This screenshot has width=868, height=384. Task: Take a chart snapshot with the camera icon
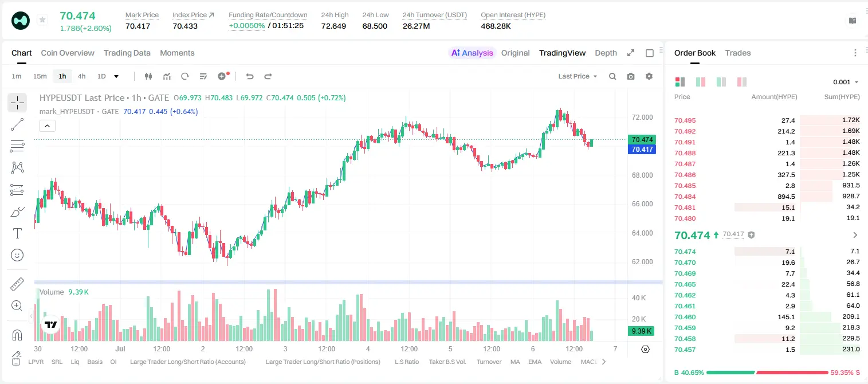pos(631,76)
